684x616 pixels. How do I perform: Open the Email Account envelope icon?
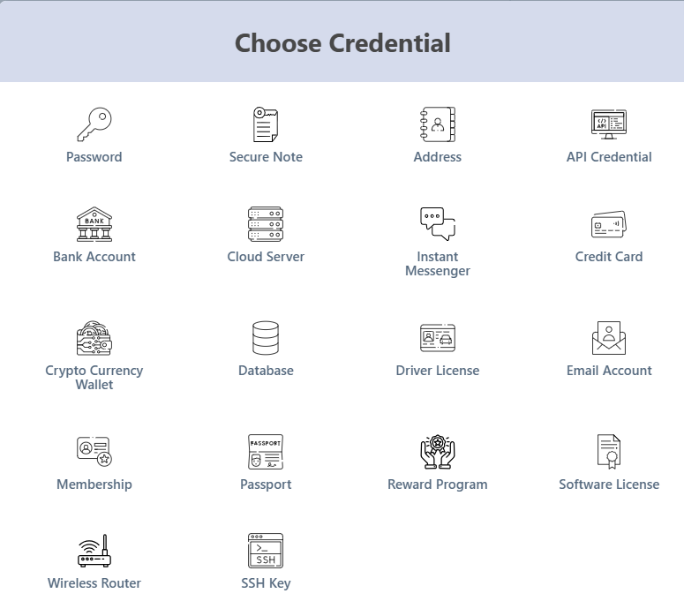(x=608, y=338)
